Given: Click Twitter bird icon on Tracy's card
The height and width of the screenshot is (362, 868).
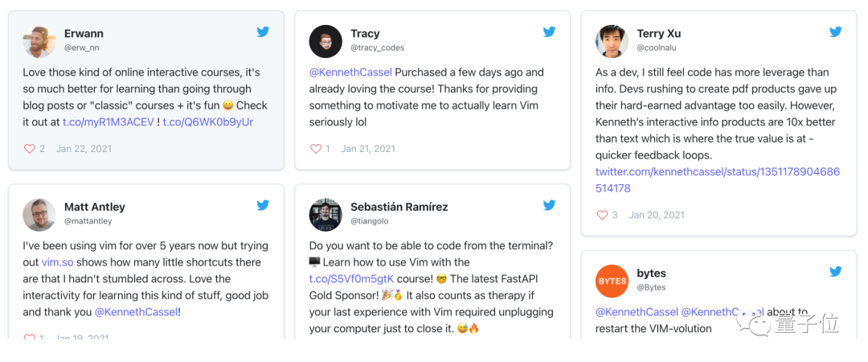Looking at the screenshot, I should [549, 33].
